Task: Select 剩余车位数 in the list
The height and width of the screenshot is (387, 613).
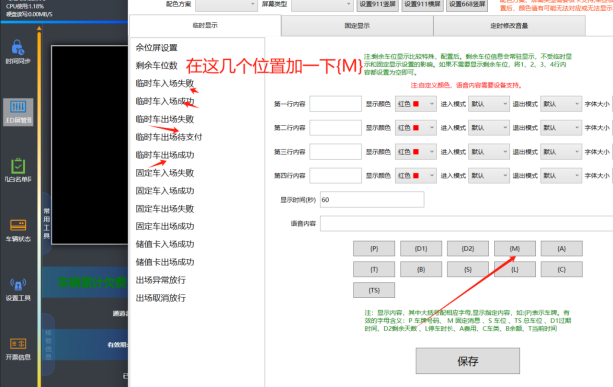Action: pos(157,66)
